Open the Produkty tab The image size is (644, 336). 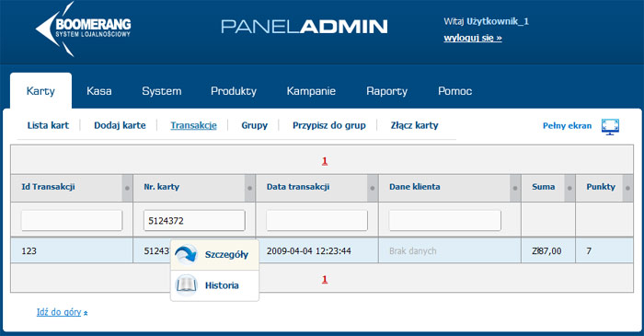[x=234, y=91]
